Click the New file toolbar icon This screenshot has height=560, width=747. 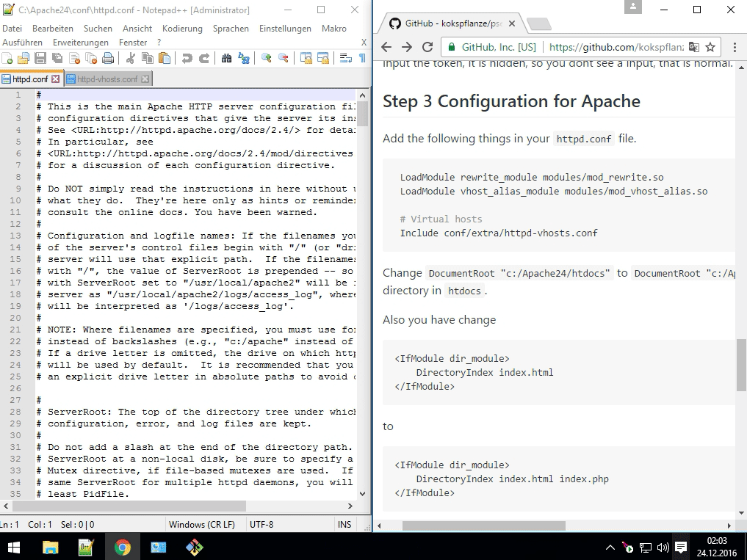tap(7, 58)
